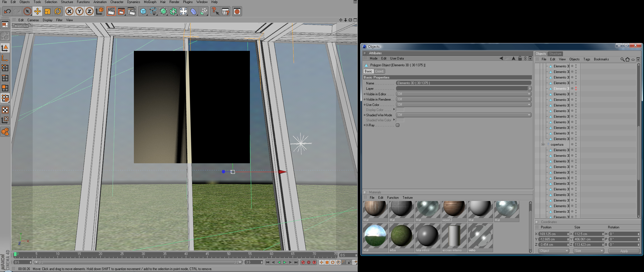Open the Use Color dropdown
Image resolution: width=644 pixels, height=272 pixels.
tap(464, 105)
